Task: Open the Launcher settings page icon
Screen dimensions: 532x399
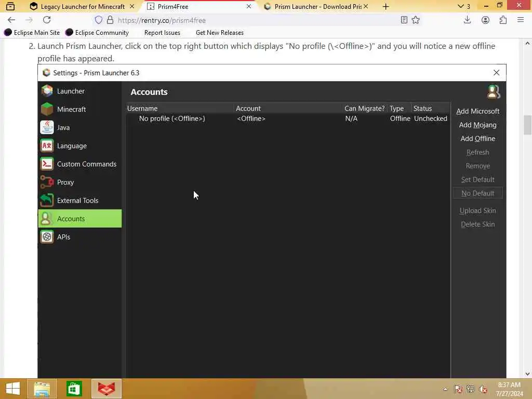Action: [47, 91]
